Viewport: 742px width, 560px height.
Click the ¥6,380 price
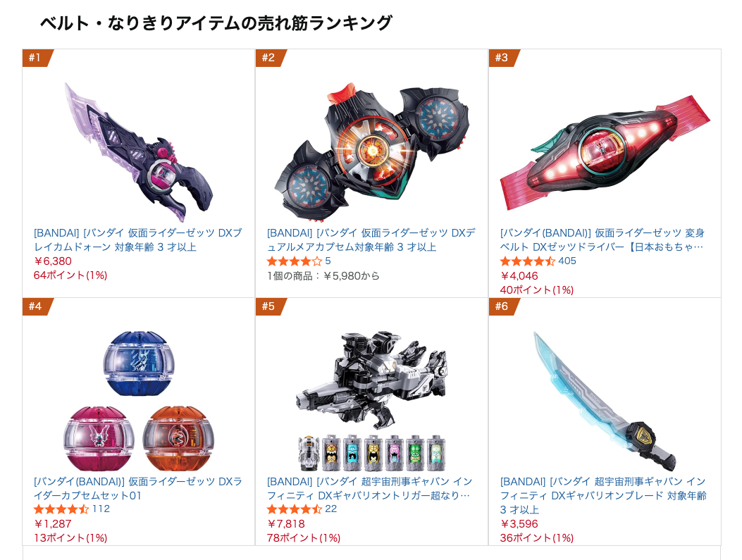(x=53, y=261)
